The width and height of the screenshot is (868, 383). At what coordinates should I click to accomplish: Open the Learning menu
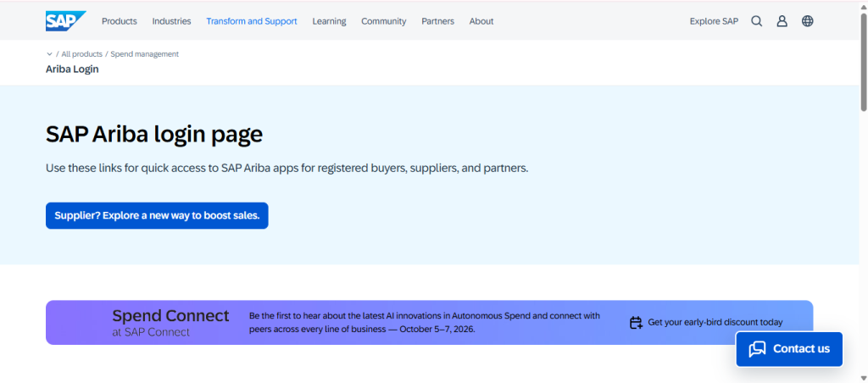(x=330, y=21)
